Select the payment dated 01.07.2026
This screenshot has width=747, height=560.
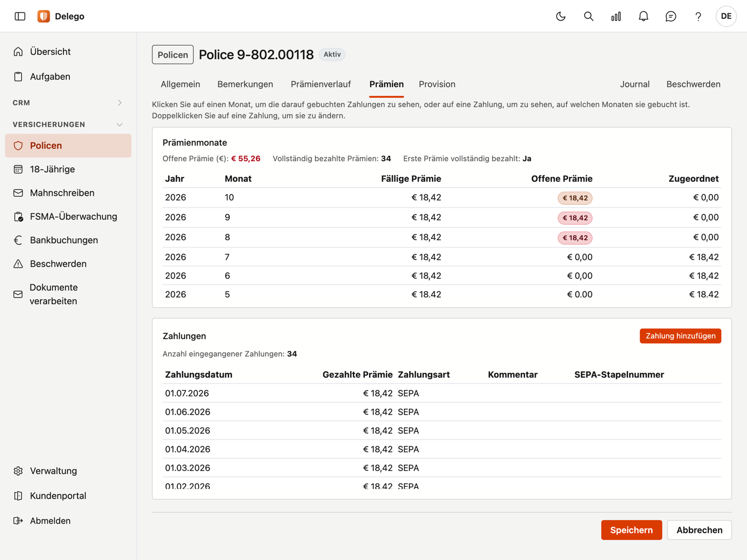(442, 393)
